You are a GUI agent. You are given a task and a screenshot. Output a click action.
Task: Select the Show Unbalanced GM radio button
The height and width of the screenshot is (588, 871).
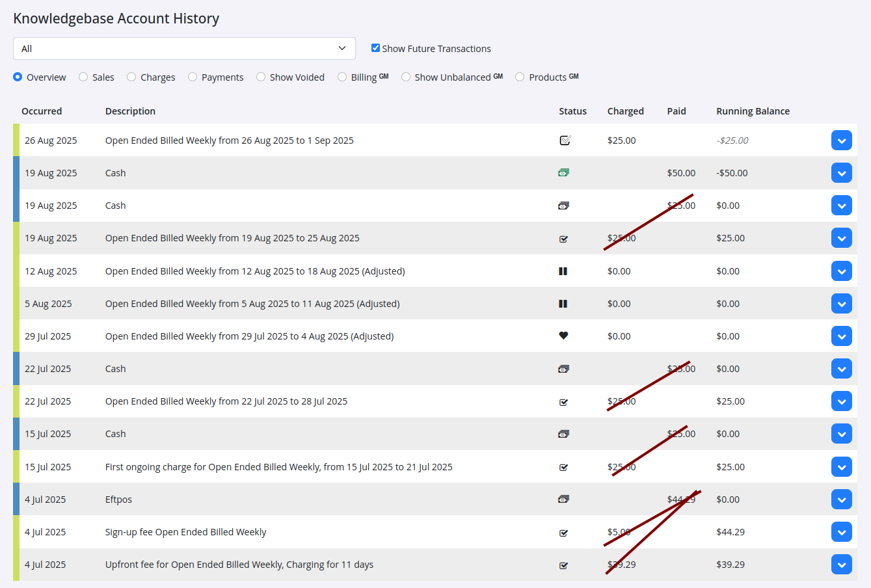[406, 77]
